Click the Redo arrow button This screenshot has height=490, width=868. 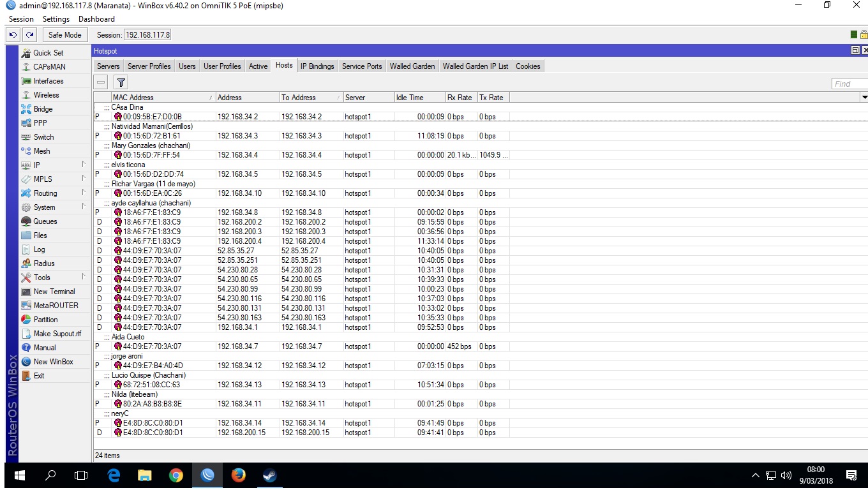(29, 35)
